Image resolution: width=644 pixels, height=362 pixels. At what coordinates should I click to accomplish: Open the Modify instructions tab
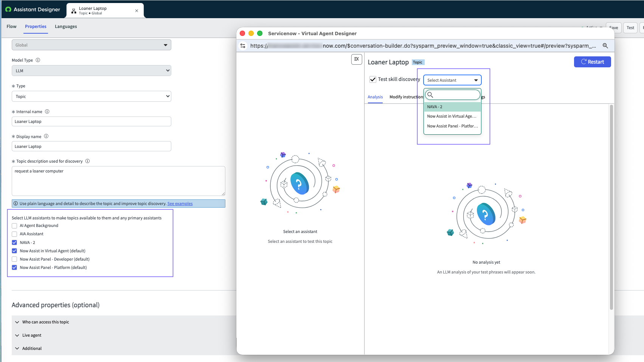click(x=407, y=97)
